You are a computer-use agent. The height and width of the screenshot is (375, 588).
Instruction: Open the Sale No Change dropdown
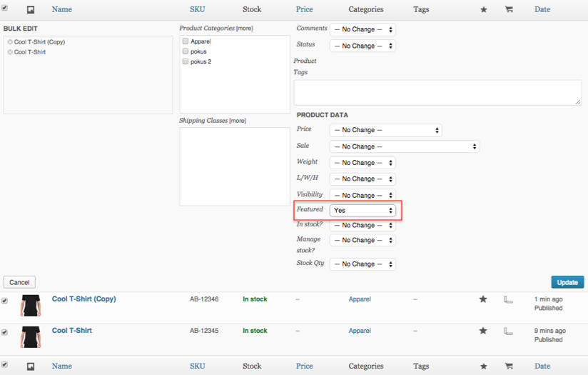(405, 146)
